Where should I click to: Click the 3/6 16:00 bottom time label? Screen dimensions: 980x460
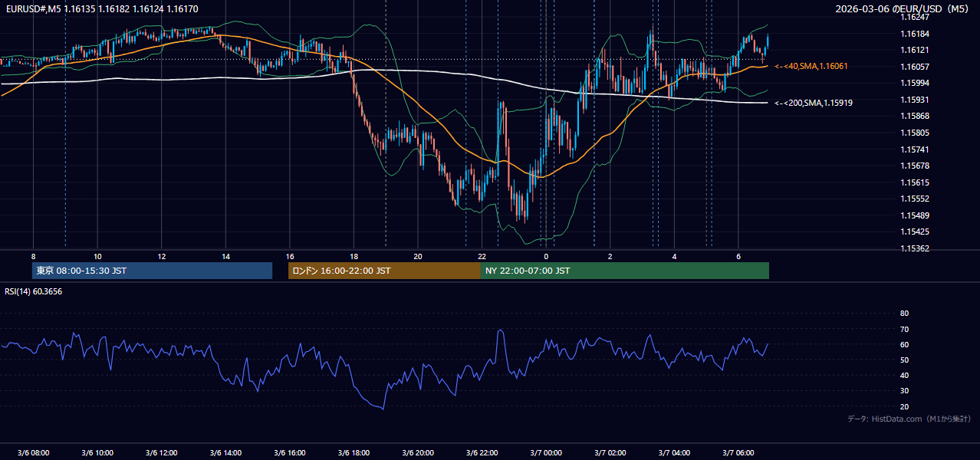pos(289,453)
